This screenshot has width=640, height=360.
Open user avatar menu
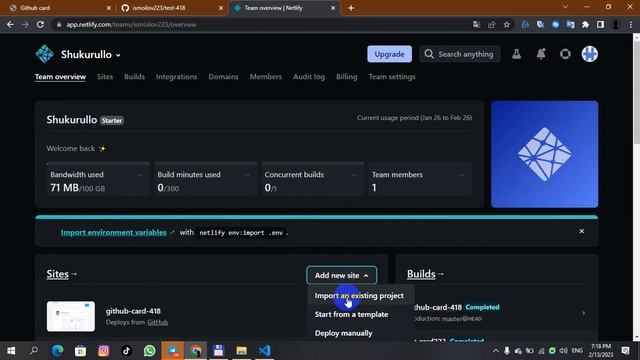click(x=589, y=54)
